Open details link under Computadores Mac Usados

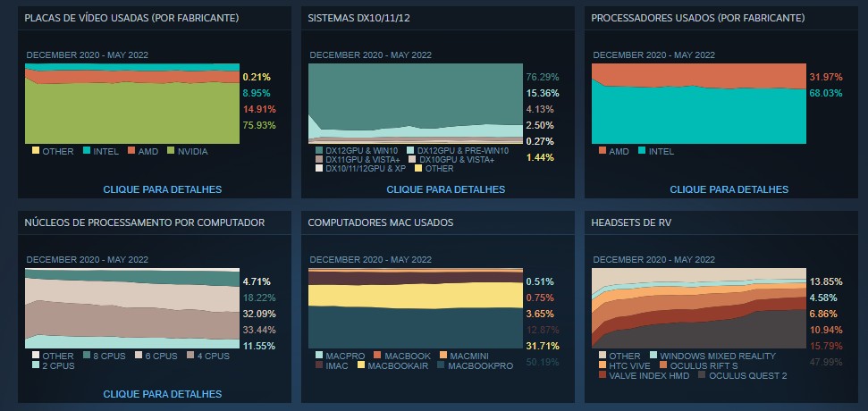pos(445,393)
